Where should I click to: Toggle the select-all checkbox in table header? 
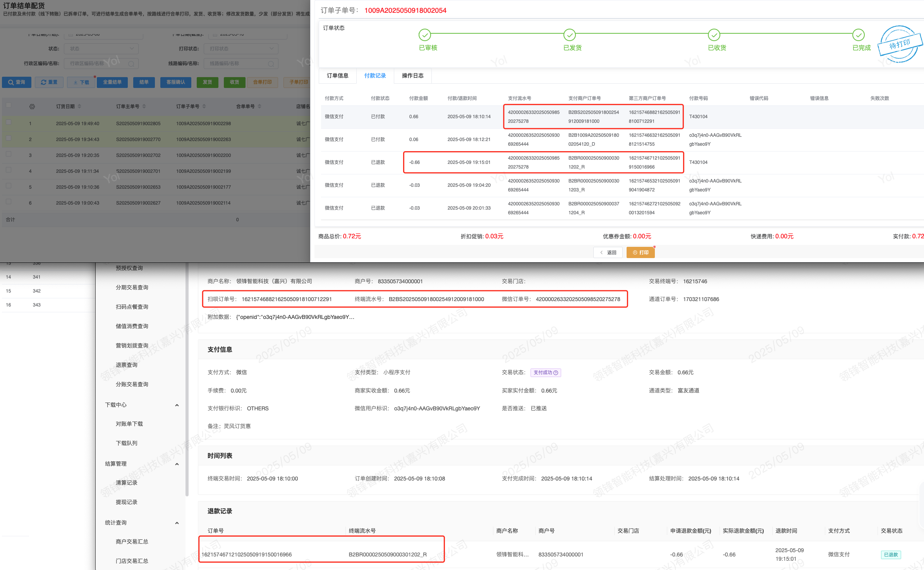click(x=9, y=105)
